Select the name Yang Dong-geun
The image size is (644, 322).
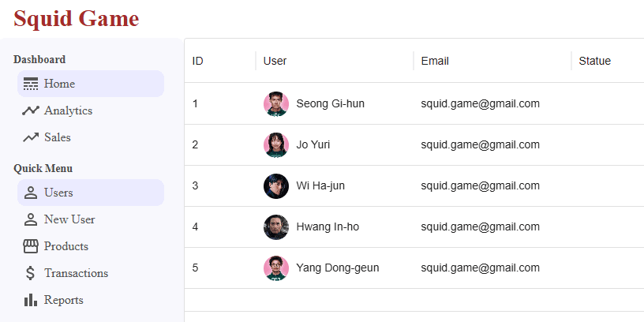click(338, 268)
